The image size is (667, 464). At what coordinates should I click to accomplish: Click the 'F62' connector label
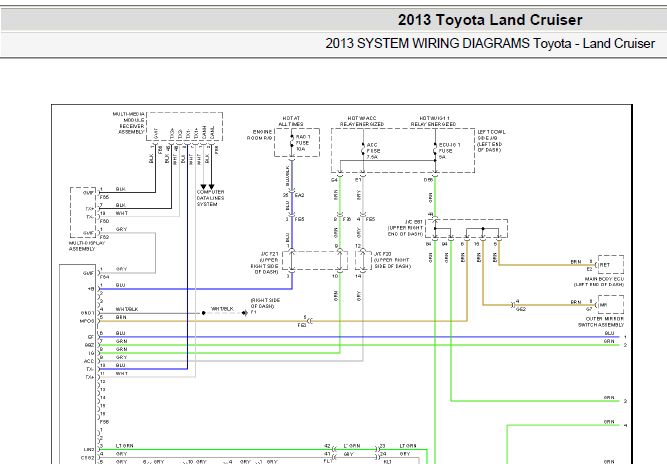pos(104,237)
